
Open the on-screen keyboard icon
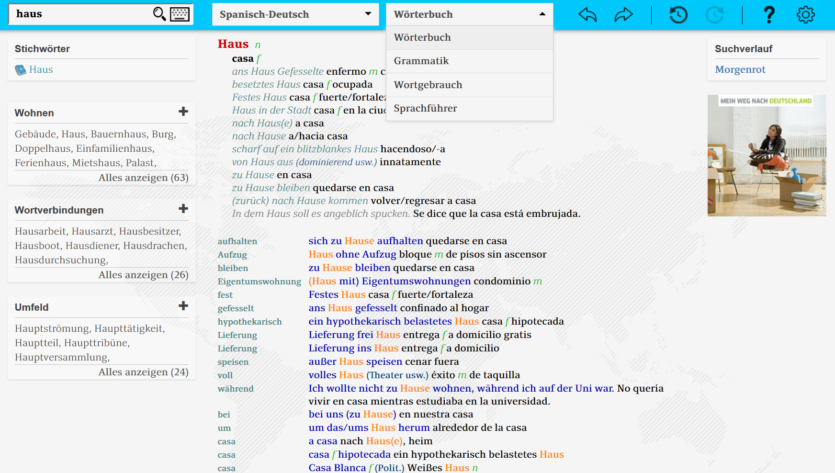(180, 14)
